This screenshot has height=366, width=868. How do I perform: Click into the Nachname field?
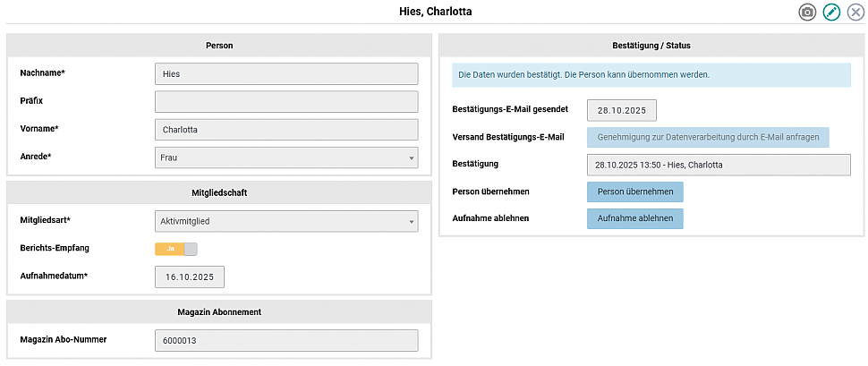pyautogui.click(x=286, y=73)
